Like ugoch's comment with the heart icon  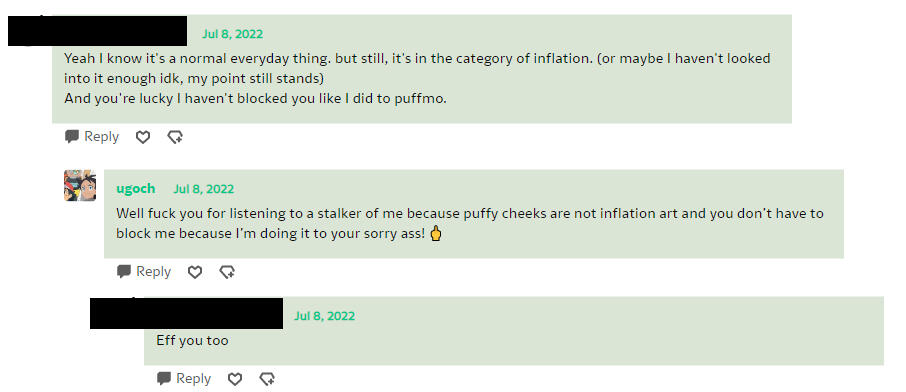195,272
